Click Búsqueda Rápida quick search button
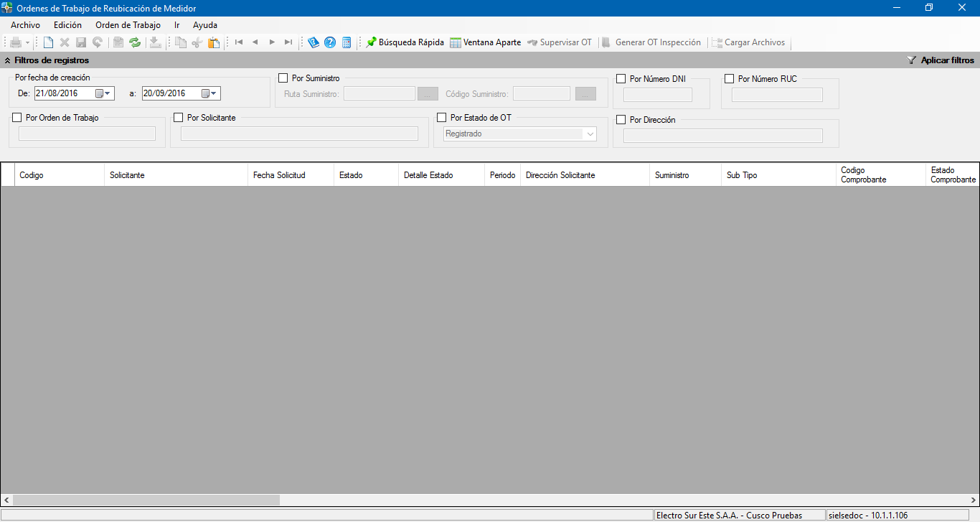The width and height of the screenshot is (980, 522). (x=405, y=42)
